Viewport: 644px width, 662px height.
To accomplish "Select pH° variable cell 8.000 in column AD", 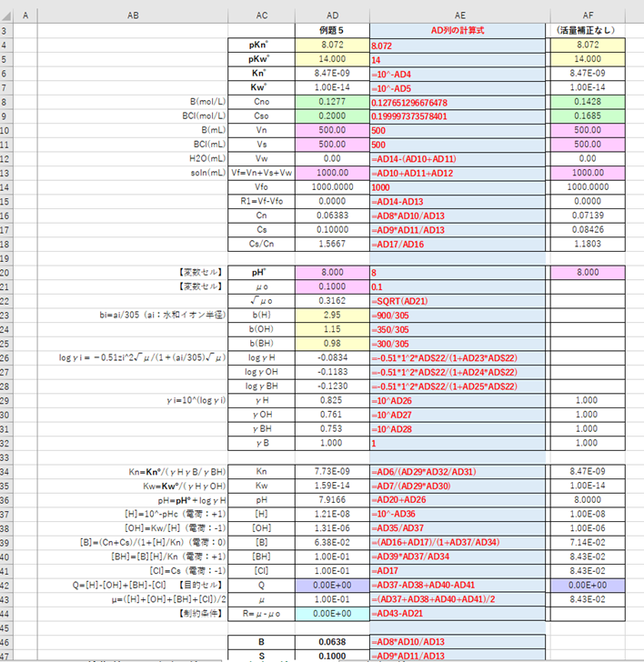I will pyautogui.click(x=332, y=273).
